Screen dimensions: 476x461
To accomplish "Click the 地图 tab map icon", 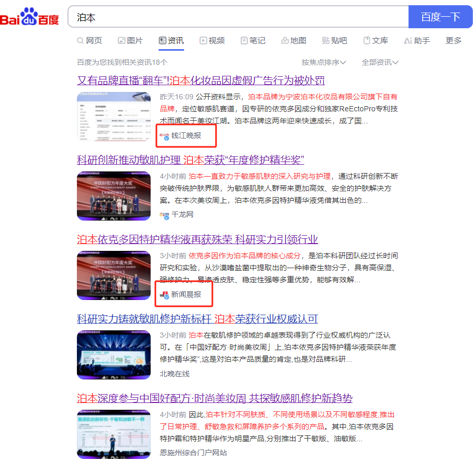I will click(285, 40).
